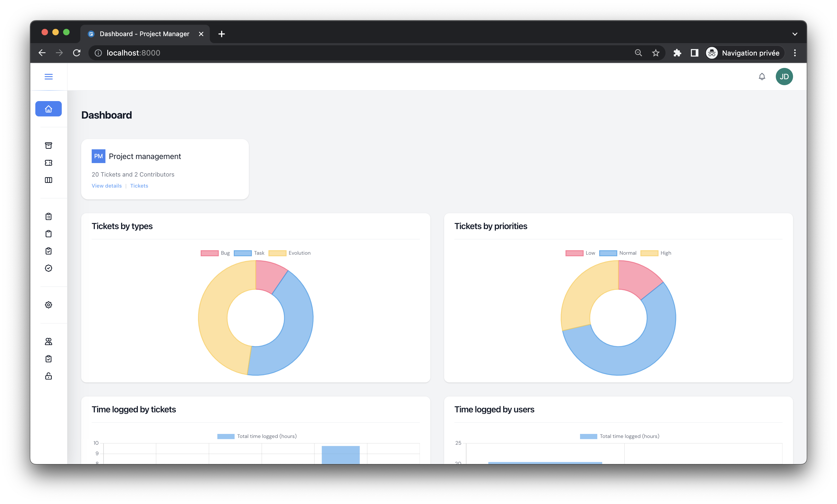This screenshot has height=504, width=837.
Task: Select the Dashboard - Project Manager tab
Action: point(144,34)
